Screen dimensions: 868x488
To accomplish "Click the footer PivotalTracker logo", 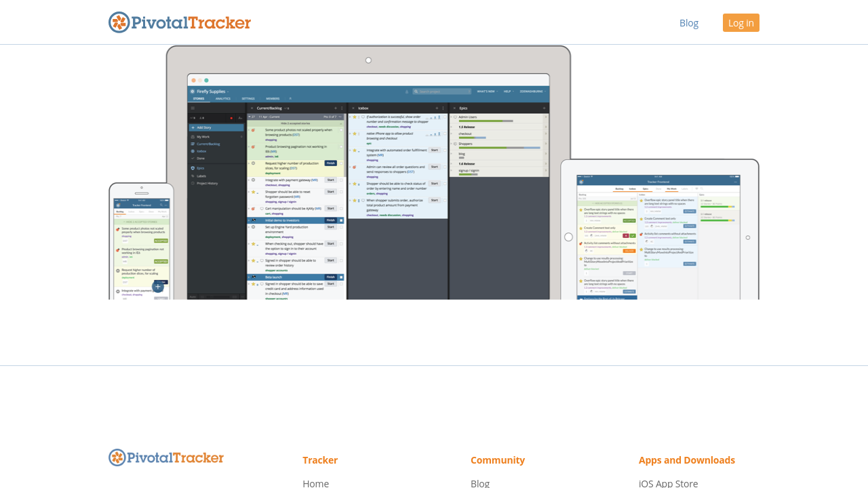I will tap(166, 457).
